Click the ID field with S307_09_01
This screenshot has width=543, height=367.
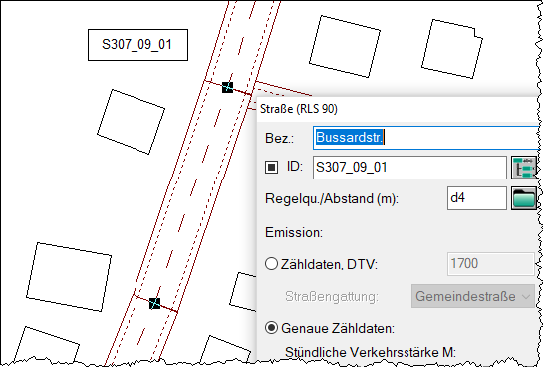point(410,168)
